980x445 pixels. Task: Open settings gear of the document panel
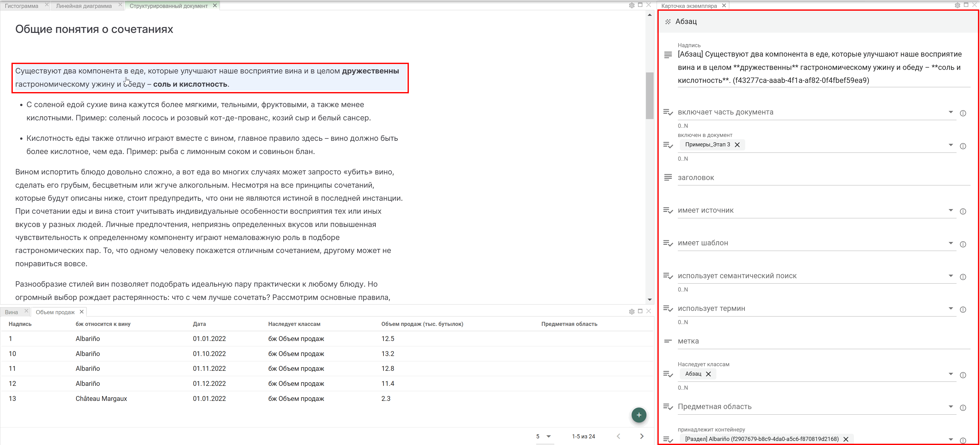click(632, 5)
